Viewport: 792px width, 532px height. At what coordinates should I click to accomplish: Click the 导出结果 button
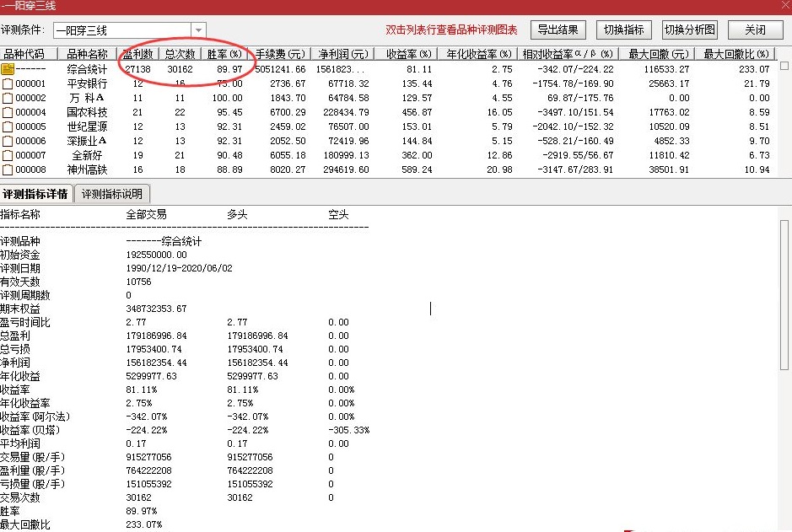click(x=558, y=30)
